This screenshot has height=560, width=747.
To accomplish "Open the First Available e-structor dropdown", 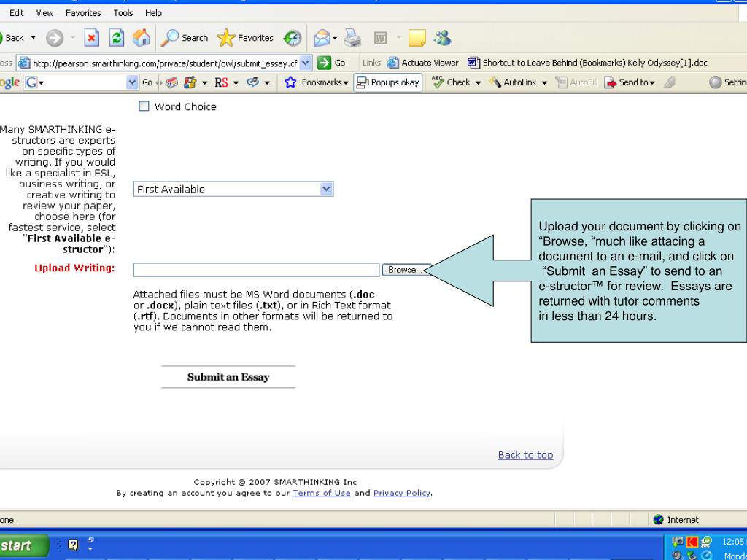I will point(233,189).
